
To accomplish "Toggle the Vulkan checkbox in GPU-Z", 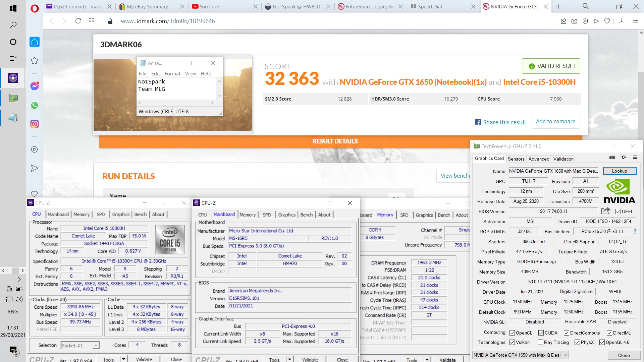I will [x=512, y=342].
